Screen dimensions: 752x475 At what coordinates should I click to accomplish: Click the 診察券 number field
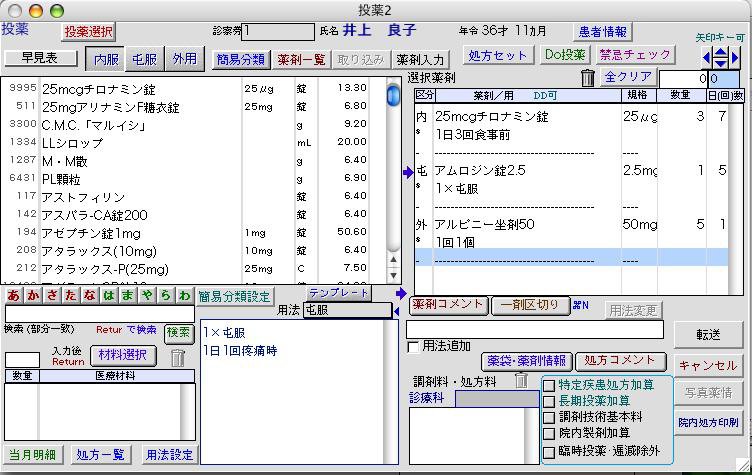point(279,32)
